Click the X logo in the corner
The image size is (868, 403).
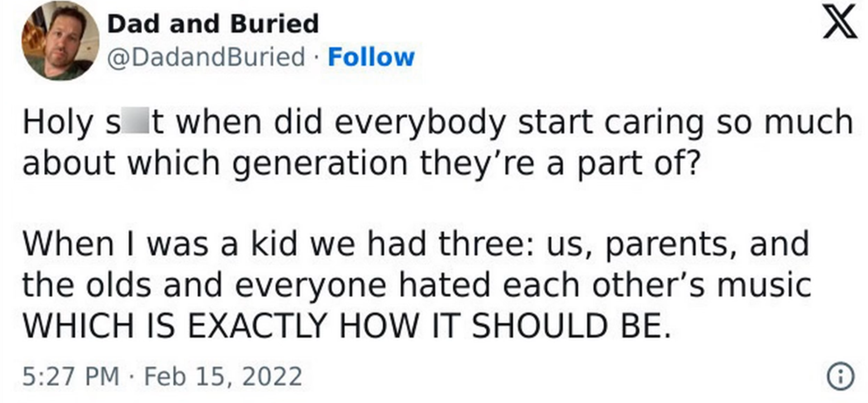coord(839,22)
